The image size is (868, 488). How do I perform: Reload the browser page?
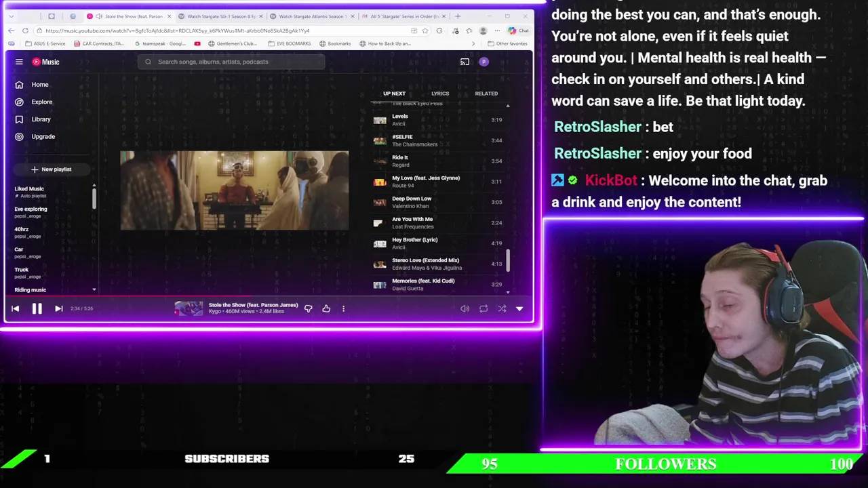tap(25, 30)
